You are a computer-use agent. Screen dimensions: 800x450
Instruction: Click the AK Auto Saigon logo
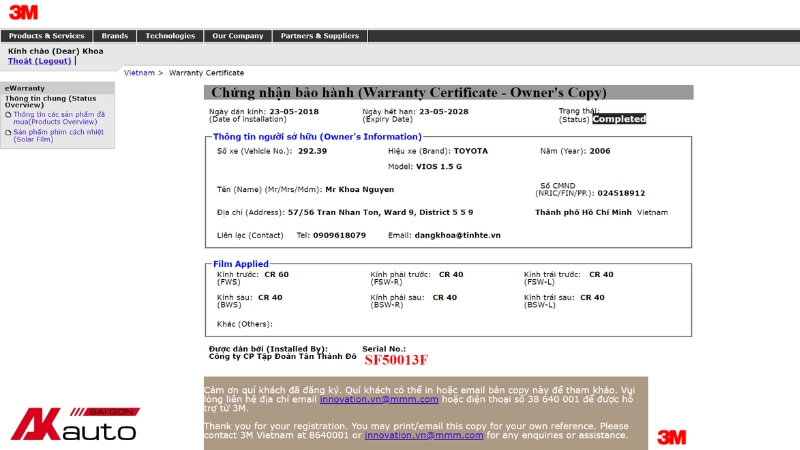(74, 424)
